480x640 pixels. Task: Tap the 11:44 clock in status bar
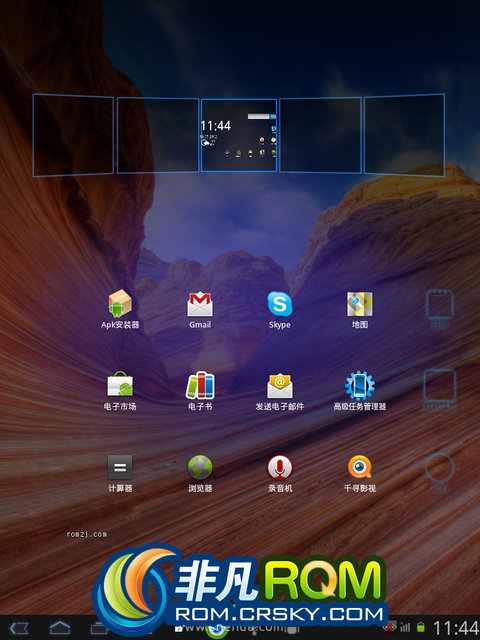pos(456,628)
